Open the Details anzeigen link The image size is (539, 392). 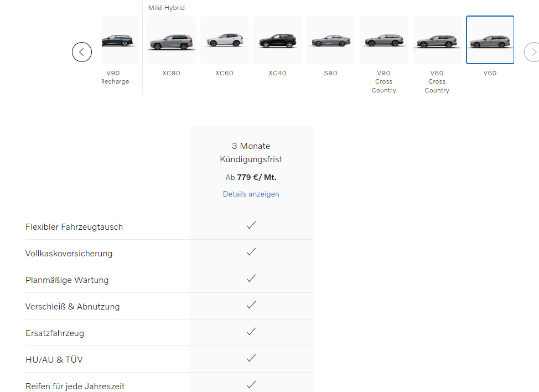251,194
